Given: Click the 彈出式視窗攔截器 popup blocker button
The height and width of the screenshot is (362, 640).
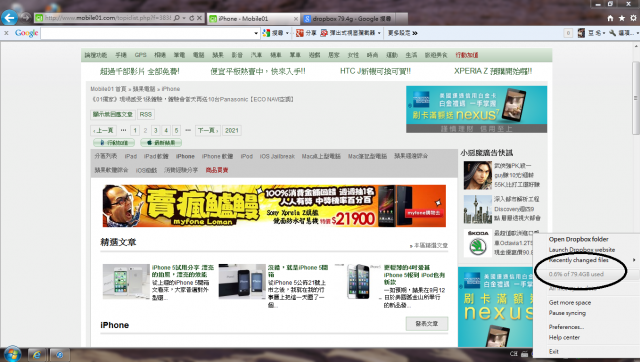Looking at the screenshot, I should [x=348, y=33].
